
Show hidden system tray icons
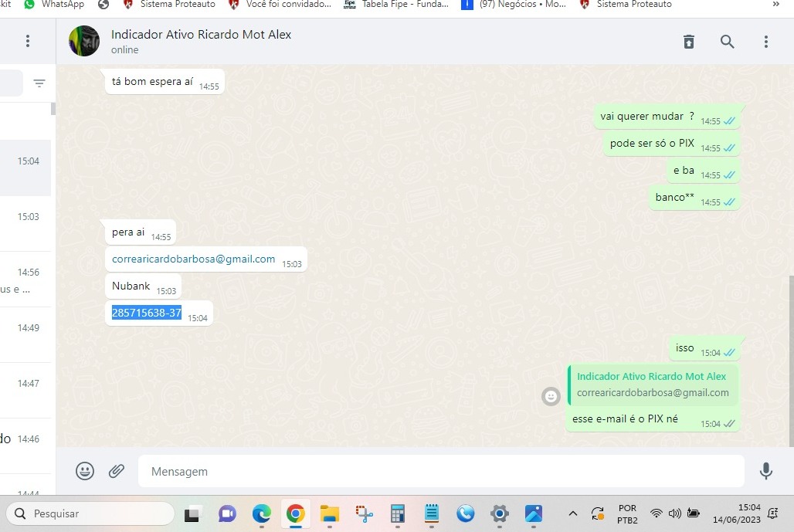[x=572, y=513]
